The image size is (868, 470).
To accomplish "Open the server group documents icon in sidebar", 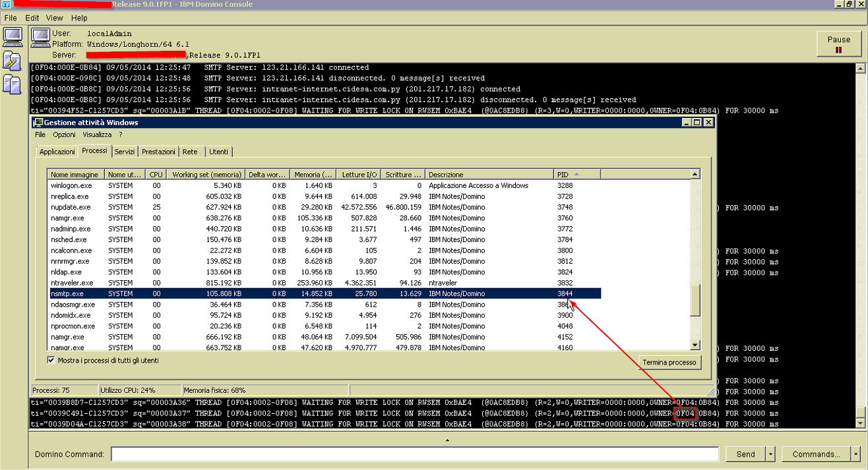I will coord(12,84).
